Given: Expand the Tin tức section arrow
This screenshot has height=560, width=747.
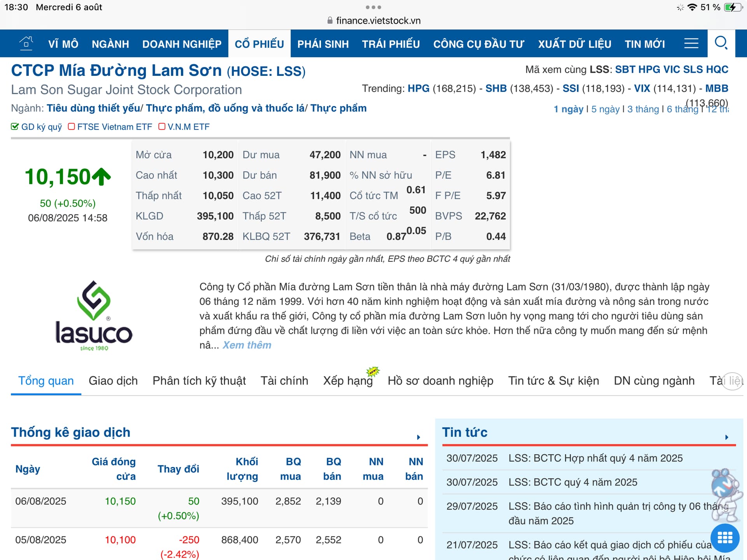Looking at the screenshot, I should pyautogui.click(x=726, y=437).
